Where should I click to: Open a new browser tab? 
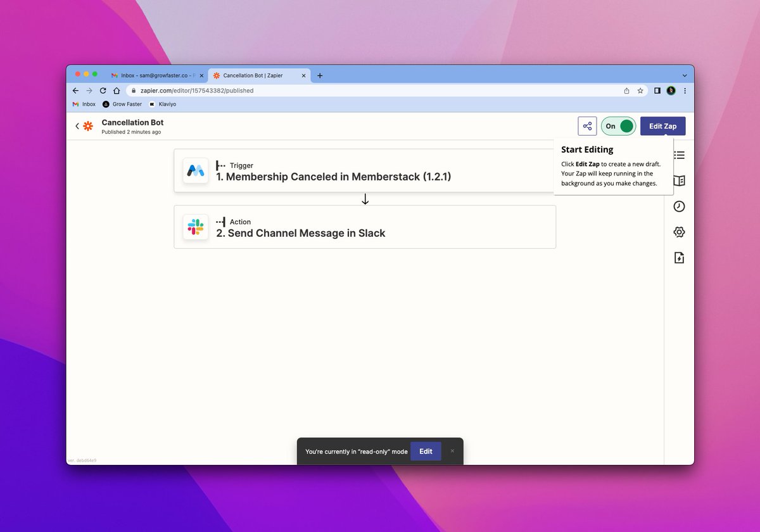tap(320, 75)
